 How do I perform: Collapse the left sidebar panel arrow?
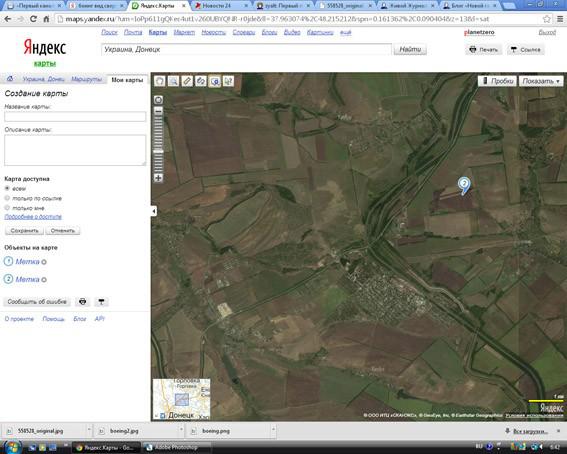[154, 211]
